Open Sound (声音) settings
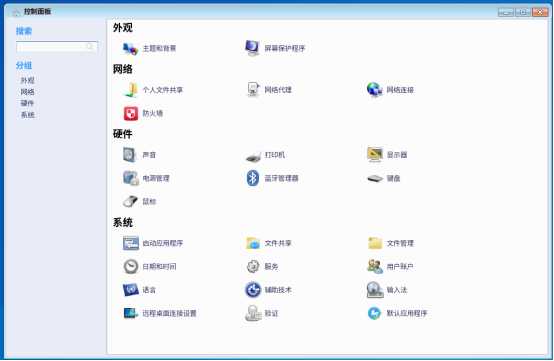 tap(139, 155)
